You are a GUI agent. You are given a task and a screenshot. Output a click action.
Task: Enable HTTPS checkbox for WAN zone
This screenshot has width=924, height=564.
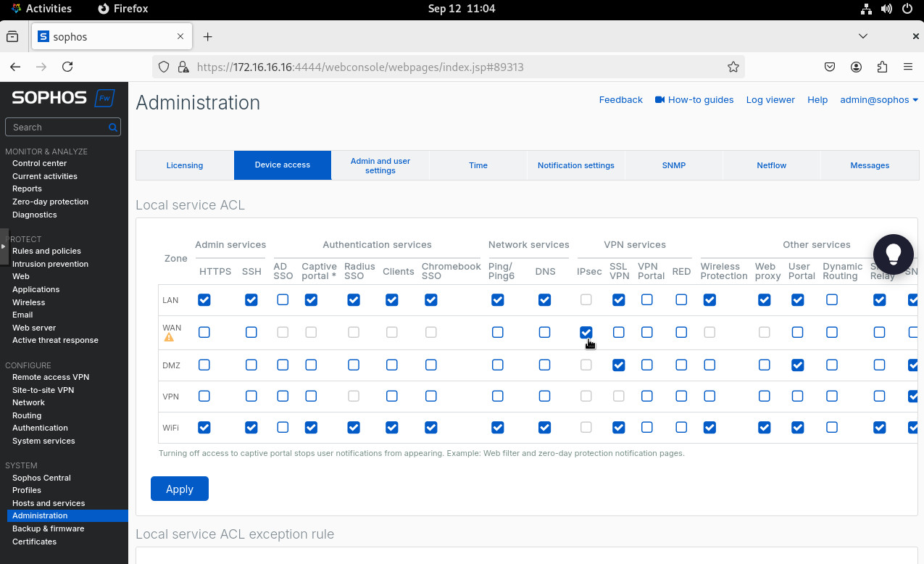(x=204, y=332)
